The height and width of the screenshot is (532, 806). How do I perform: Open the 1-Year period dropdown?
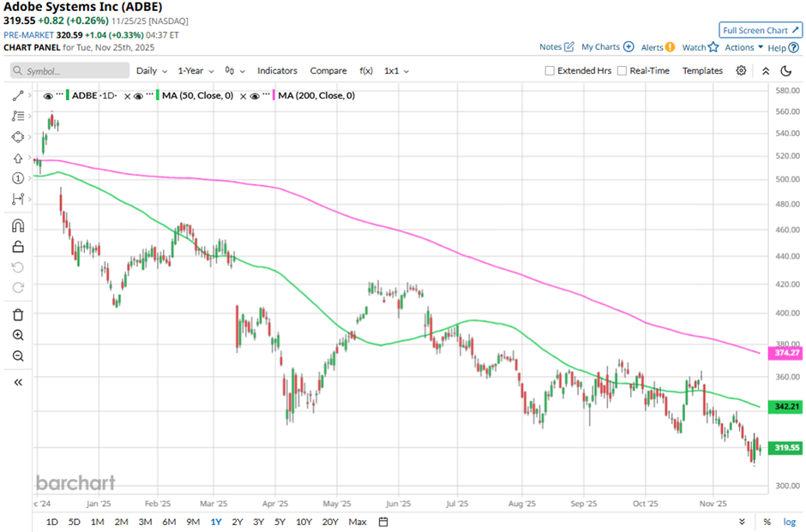tap(195, 71)
